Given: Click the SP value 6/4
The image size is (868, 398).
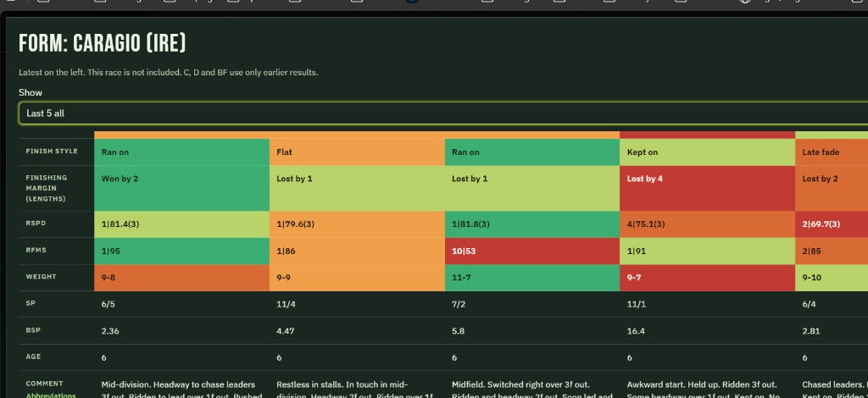Looking at the screenshot, I should 809,304.
